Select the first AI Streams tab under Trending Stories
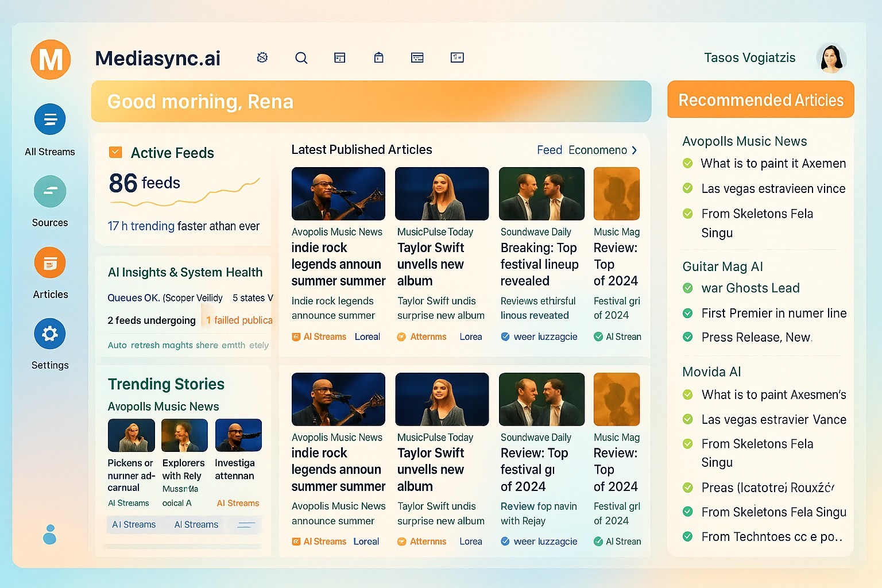 pyautogui.click(x=134, y=525)
